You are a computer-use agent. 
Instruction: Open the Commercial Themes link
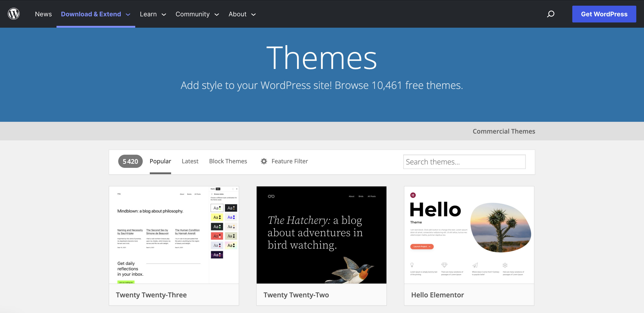[x=504, y=131]
